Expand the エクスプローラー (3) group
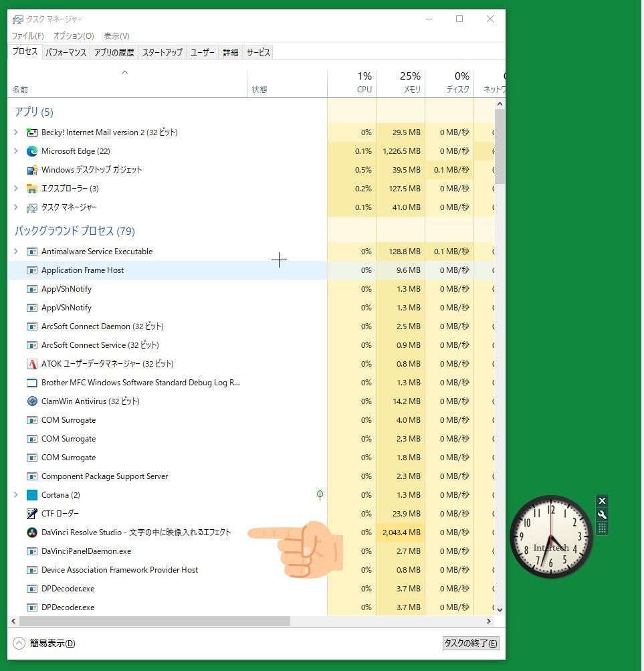Screen dimensions: 644x671 (x=16, y=189)
